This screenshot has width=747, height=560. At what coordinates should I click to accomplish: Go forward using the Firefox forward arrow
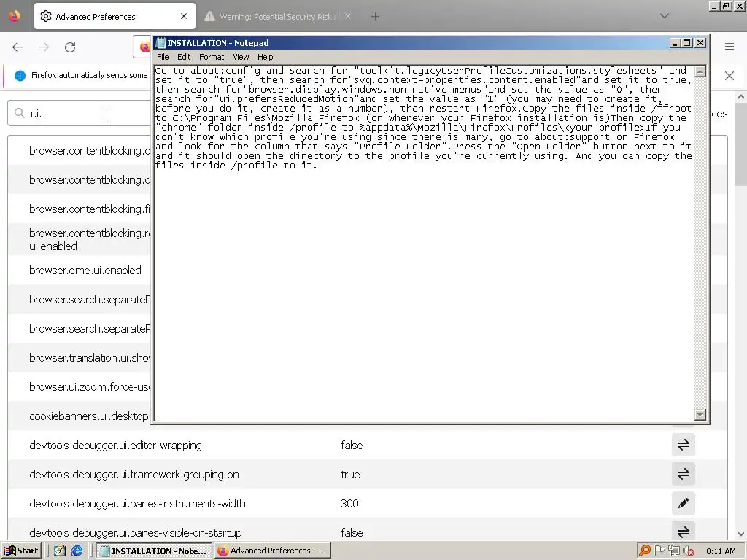click(x=44, y=47)
